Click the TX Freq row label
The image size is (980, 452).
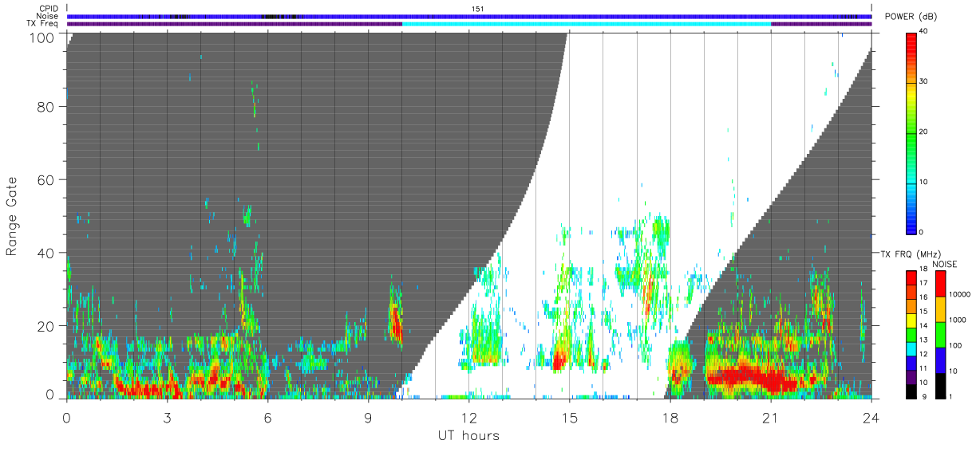42,23
